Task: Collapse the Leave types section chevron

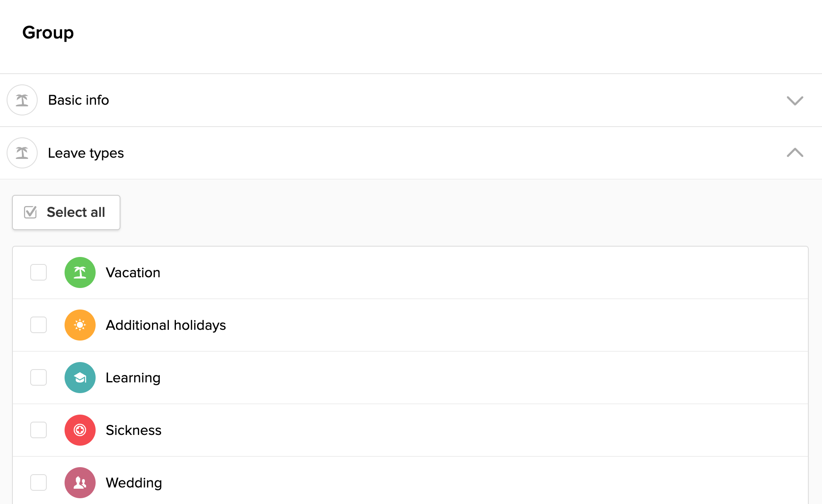Action: click(795, 153)
